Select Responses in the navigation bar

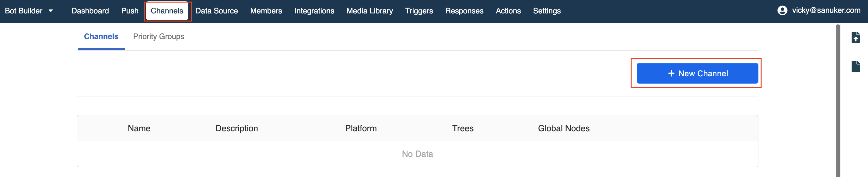pos(464,11)
